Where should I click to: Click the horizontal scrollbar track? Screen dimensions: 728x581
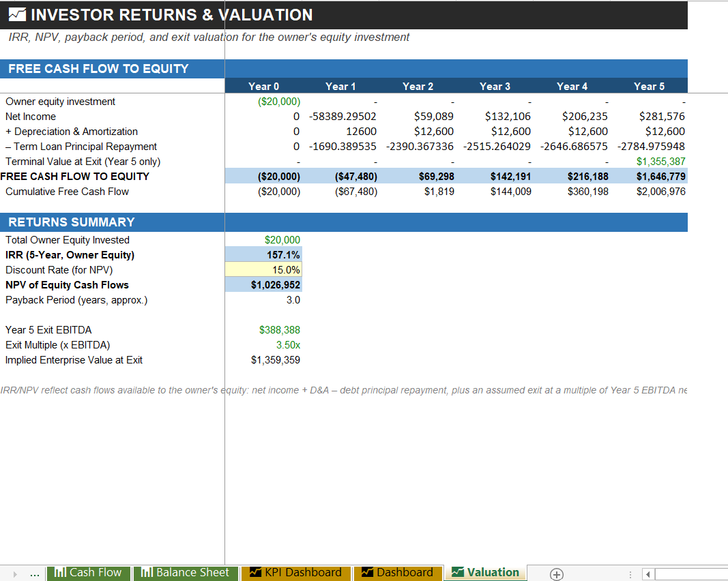tap(691, 574)
